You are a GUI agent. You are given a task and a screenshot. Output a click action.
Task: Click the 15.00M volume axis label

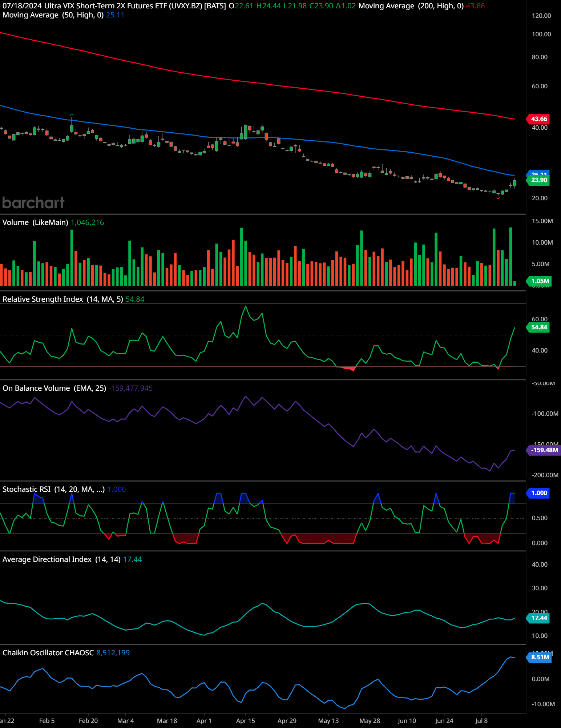point(542,221)
